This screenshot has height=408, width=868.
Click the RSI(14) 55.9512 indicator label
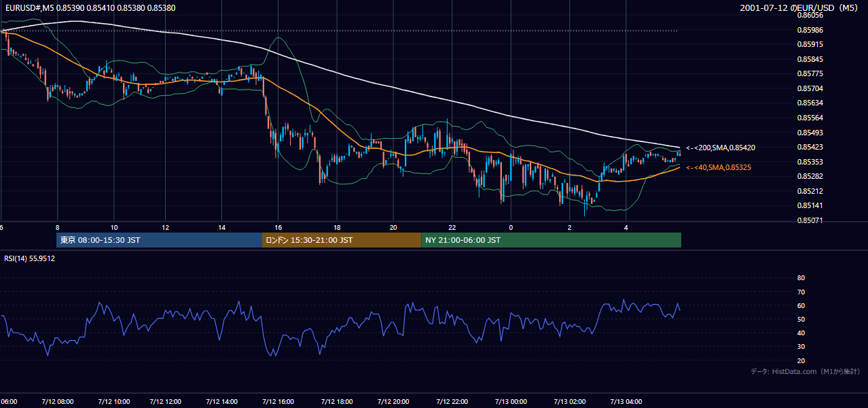30,258
